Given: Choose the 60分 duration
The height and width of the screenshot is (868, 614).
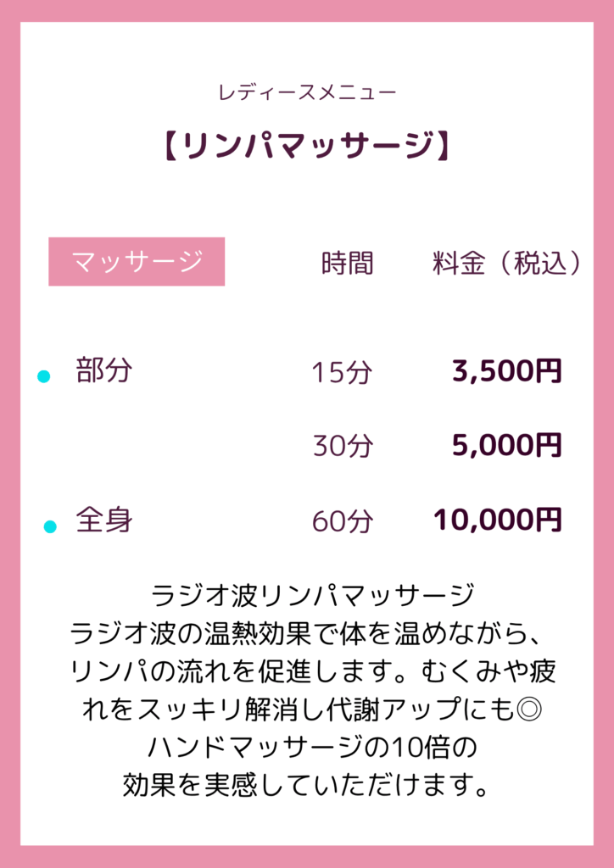Looking at the screenshot, I should [x=342, y=521].
